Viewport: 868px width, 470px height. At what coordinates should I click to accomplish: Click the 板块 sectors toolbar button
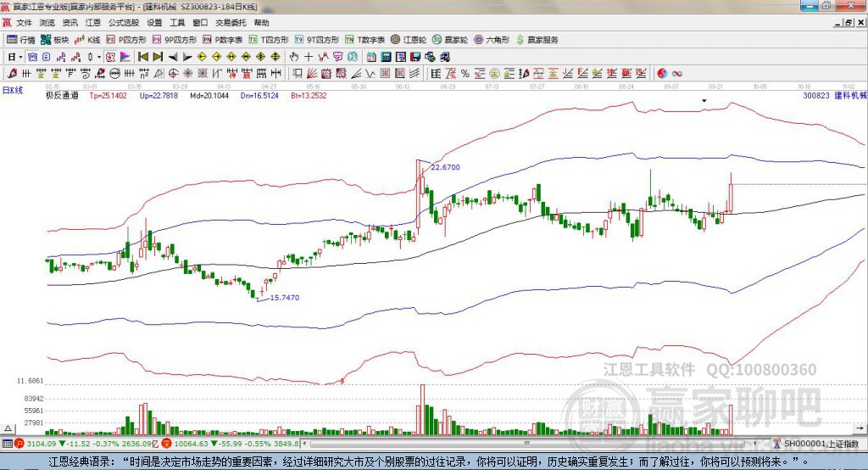point(55,40)
